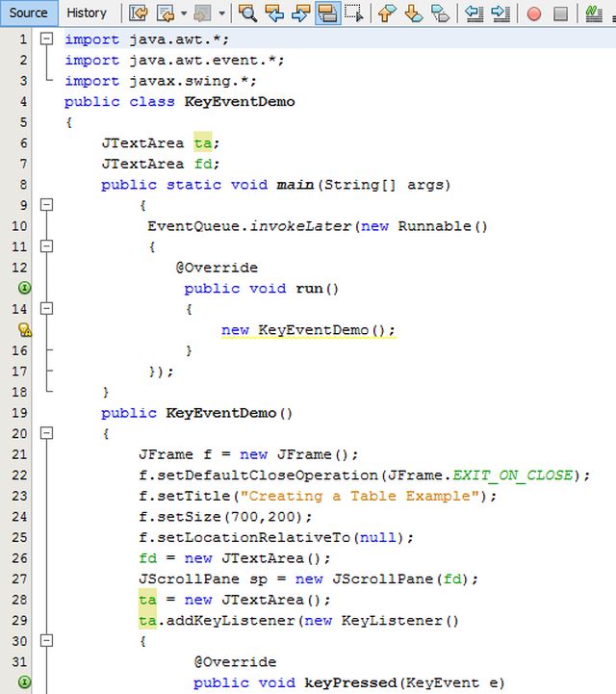
Task: Click 'import javax.swing.*;' line
Action: point(160,81)
